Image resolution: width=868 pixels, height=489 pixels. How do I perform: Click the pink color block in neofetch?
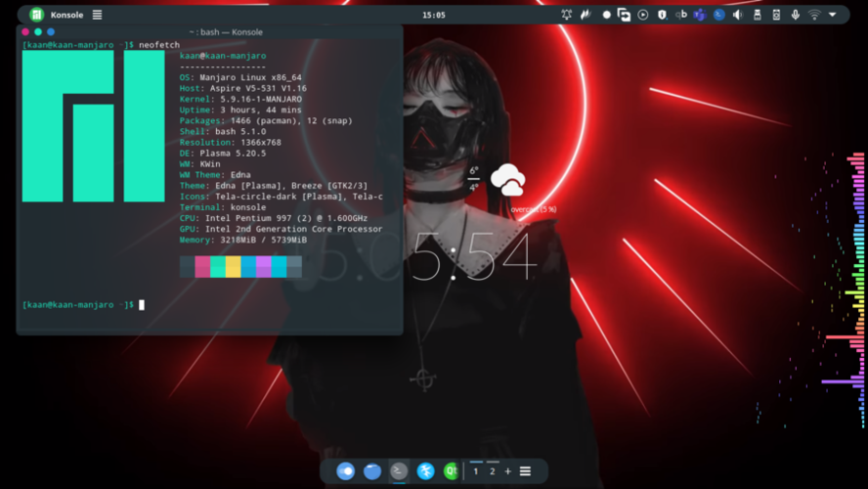pos(202,266)
